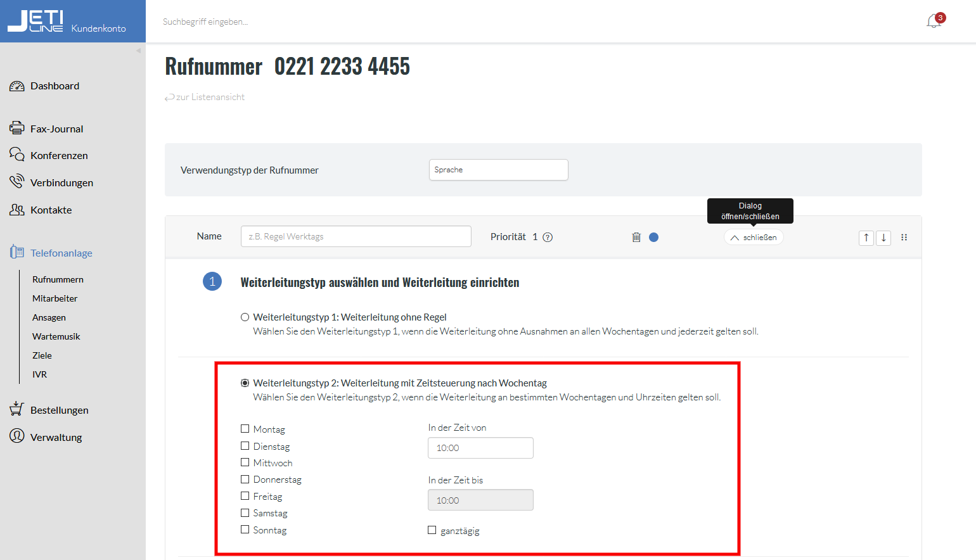Collapse dialog with schließen button

pyautogui.click(x=754, y=238)
